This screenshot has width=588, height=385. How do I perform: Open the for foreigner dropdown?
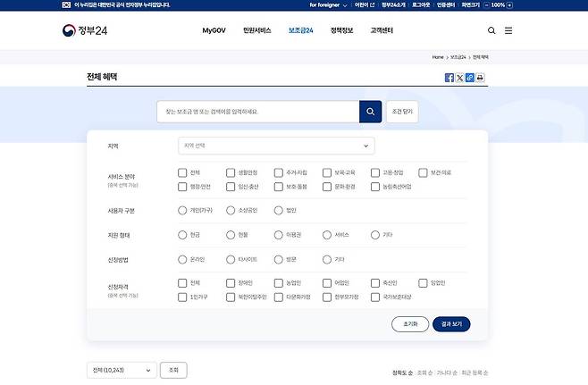point(328,4)
